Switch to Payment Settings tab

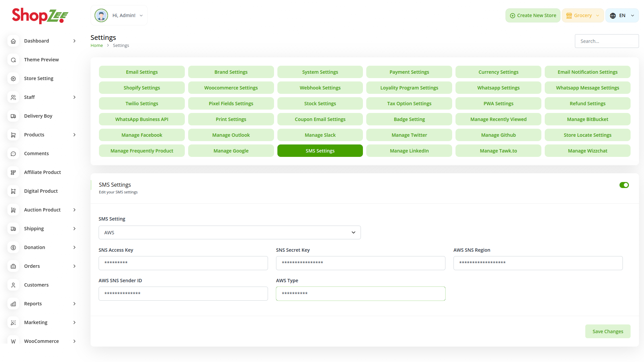point(409,72)
